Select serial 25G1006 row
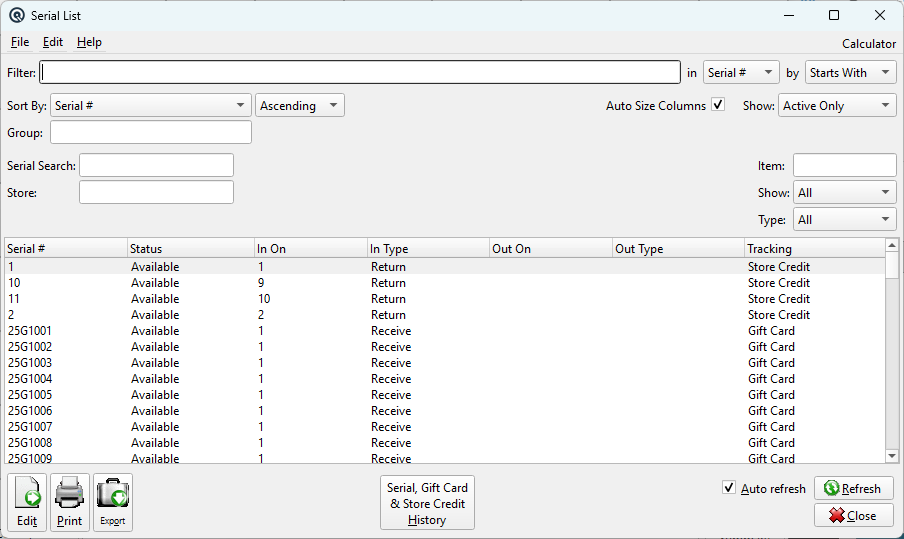Screen dimensions: 904x539 coord(445,410)
